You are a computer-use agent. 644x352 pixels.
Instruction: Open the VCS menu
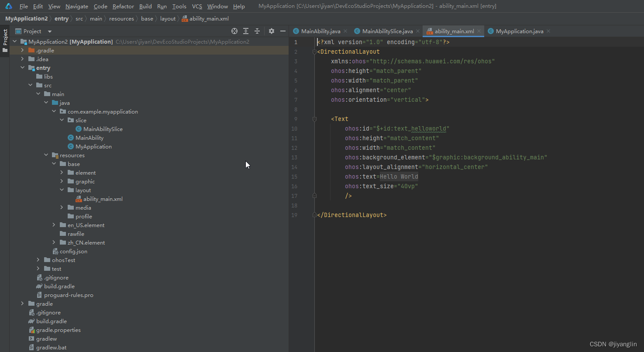[197, 6]
